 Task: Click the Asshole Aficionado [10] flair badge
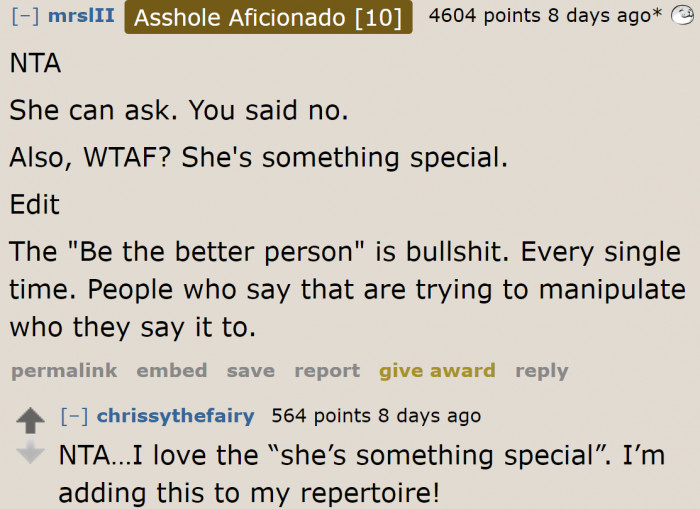point(267,18)
